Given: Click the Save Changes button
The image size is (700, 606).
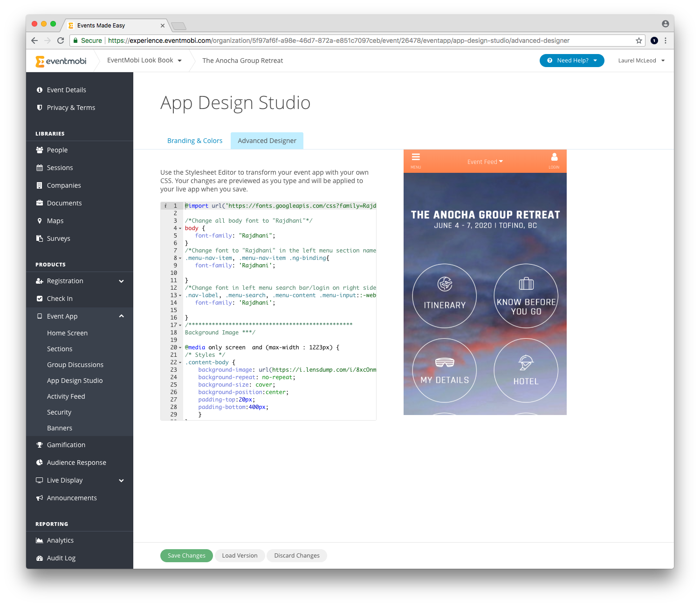Looking at the screenshot, I should click(x=186, y=556).
